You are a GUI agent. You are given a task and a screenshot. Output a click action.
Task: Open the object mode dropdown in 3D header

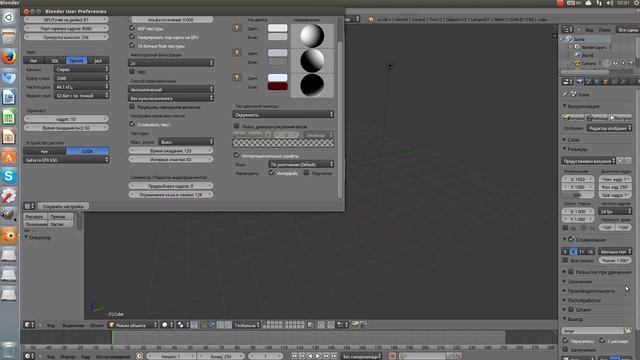[133, 325]
